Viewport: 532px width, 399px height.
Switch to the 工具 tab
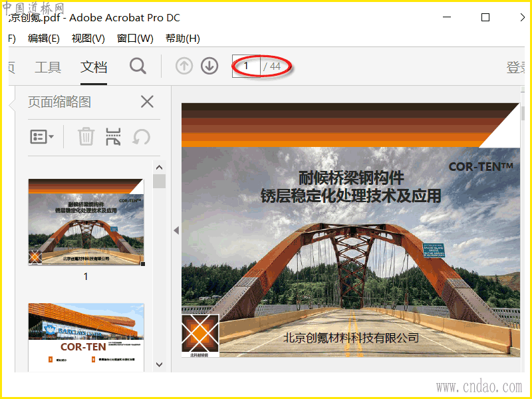tap(48, 67)
